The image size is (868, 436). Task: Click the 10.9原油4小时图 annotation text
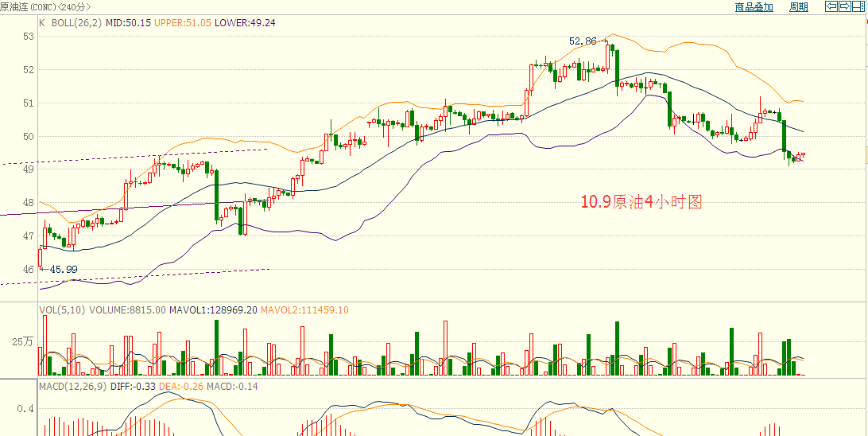[x=641, y=201]
